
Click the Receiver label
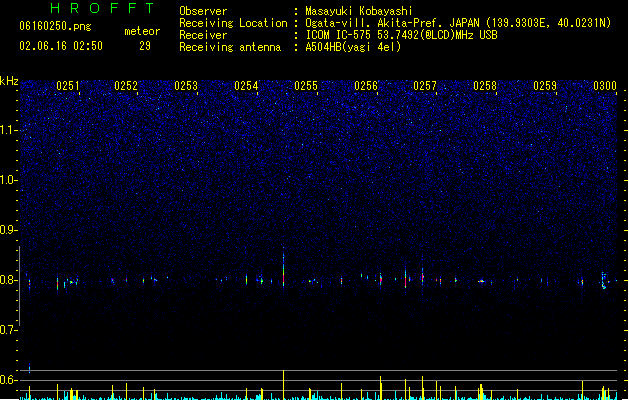click(203, 35)
